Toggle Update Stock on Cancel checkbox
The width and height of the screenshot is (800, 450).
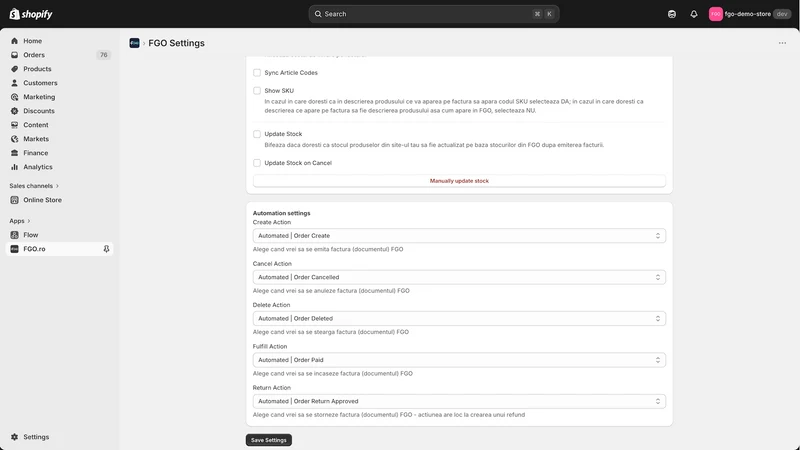click(257, 163)
